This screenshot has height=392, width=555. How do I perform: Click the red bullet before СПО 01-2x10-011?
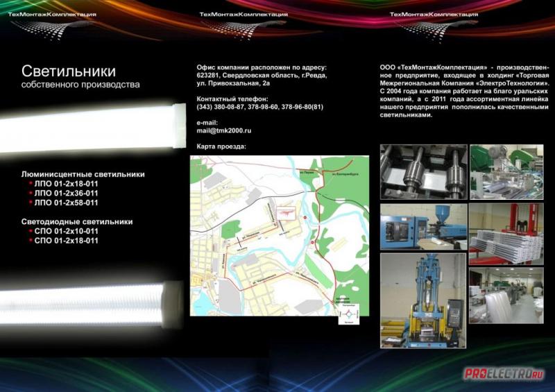coord(31,231)
